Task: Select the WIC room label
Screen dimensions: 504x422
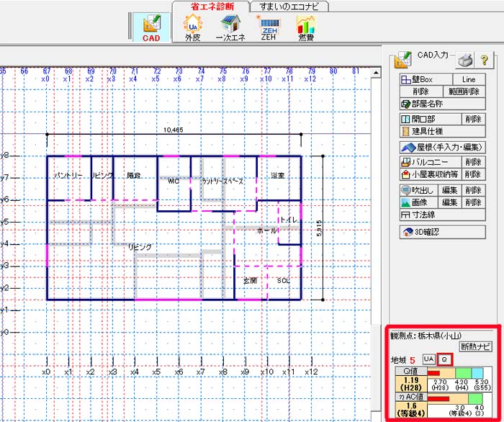Action: click(x=174, y=181)
